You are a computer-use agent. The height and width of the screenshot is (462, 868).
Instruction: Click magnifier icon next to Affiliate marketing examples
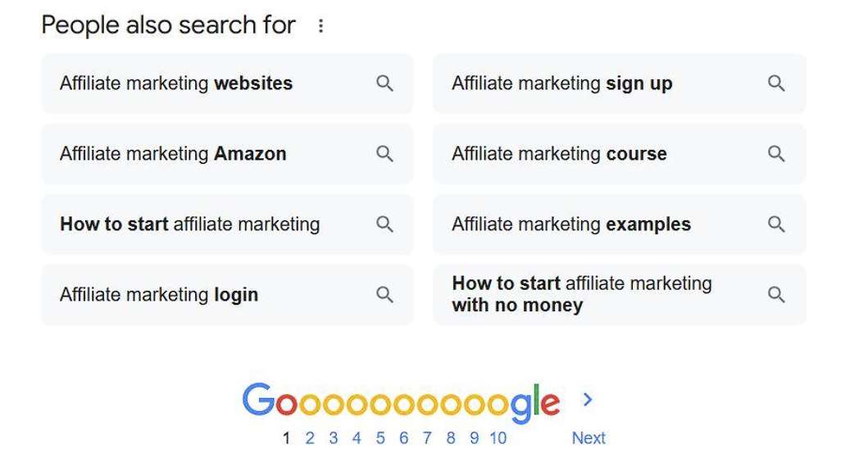776,224
